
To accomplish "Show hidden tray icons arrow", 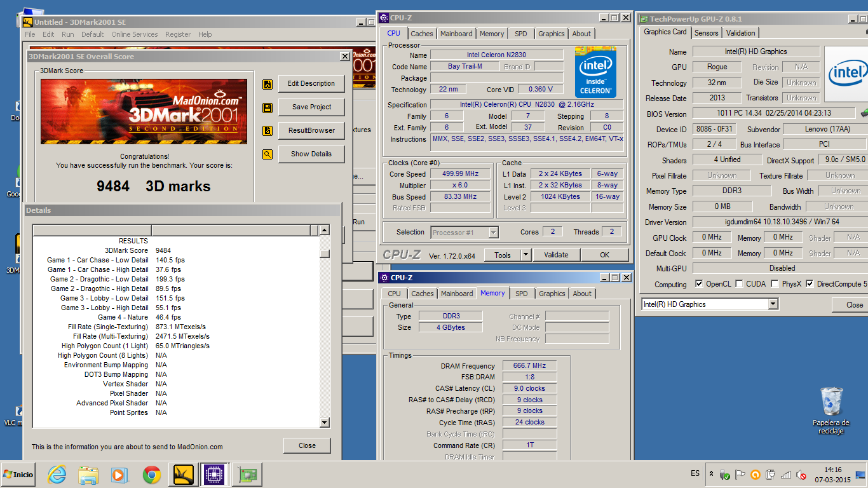I will pos(711,474).
